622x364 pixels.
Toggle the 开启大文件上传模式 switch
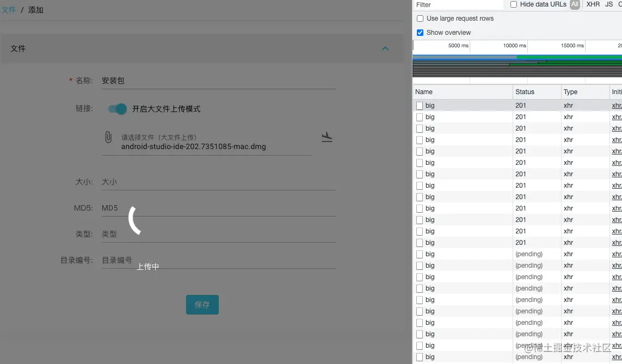tap(118, 109)
